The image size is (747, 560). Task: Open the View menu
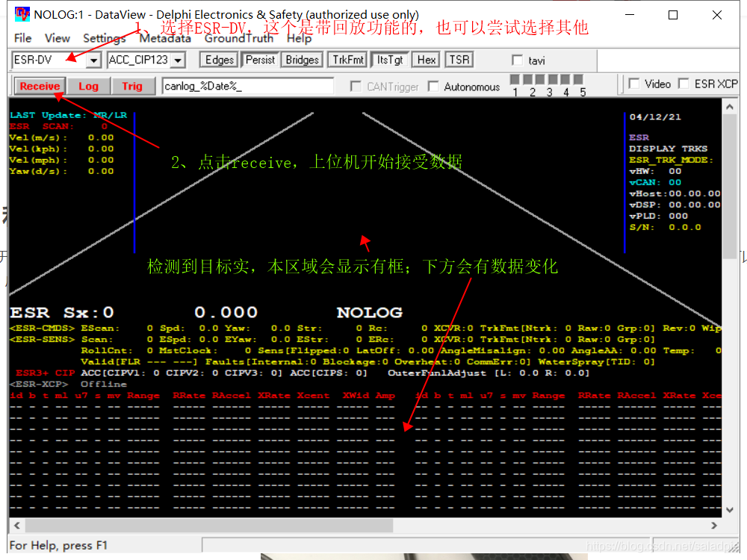point(58,38)
